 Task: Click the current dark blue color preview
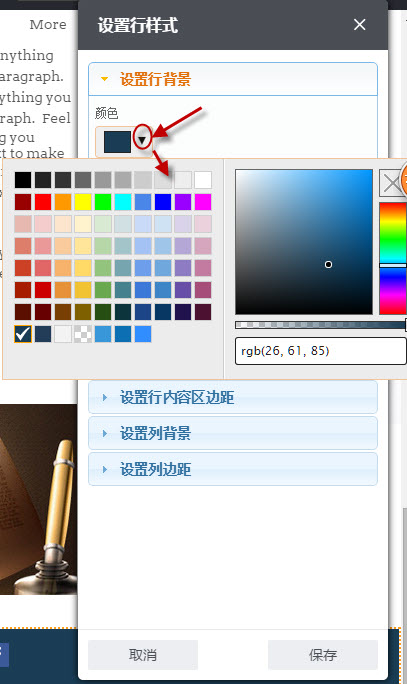(x=117, y=142)
